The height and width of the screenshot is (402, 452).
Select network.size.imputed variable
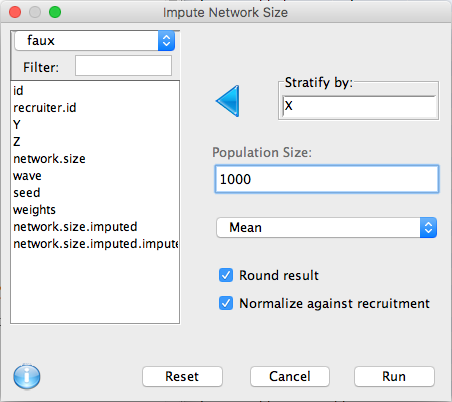[75, 227]
